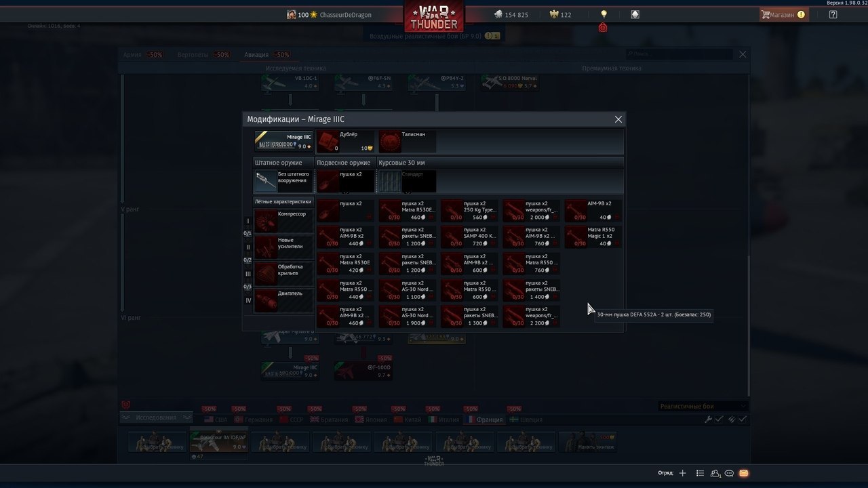The height and width of the screenshot is (488, 868).
Task: Click the Golden Eagles balance 122
Action: 560,14
